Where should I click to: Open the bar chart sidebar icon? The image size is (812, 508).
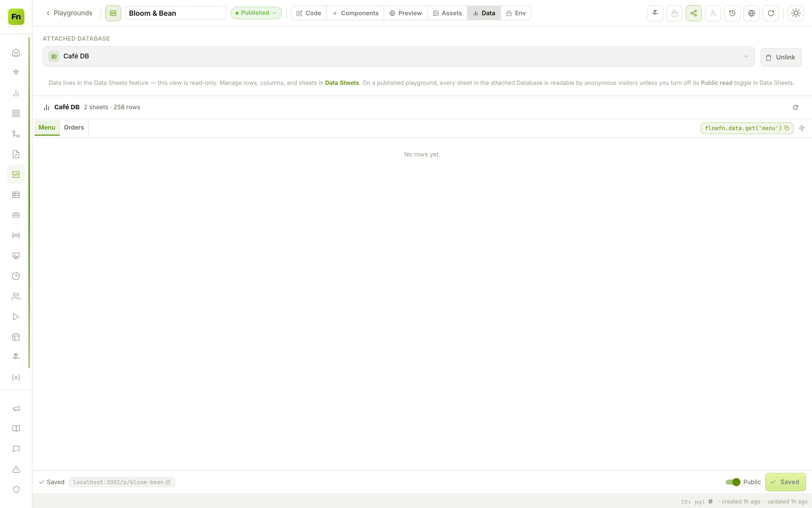tap(16, 93)
